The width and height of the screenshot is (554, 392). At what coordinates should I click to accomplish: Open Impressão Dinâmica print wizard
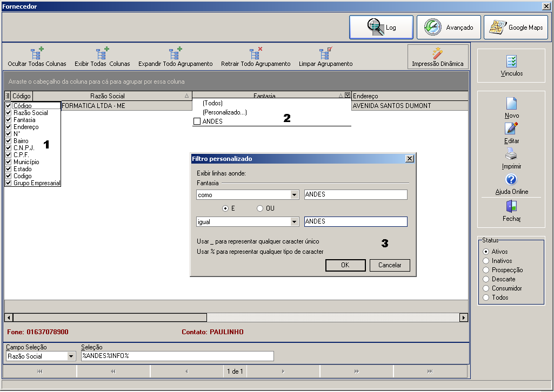438,57
